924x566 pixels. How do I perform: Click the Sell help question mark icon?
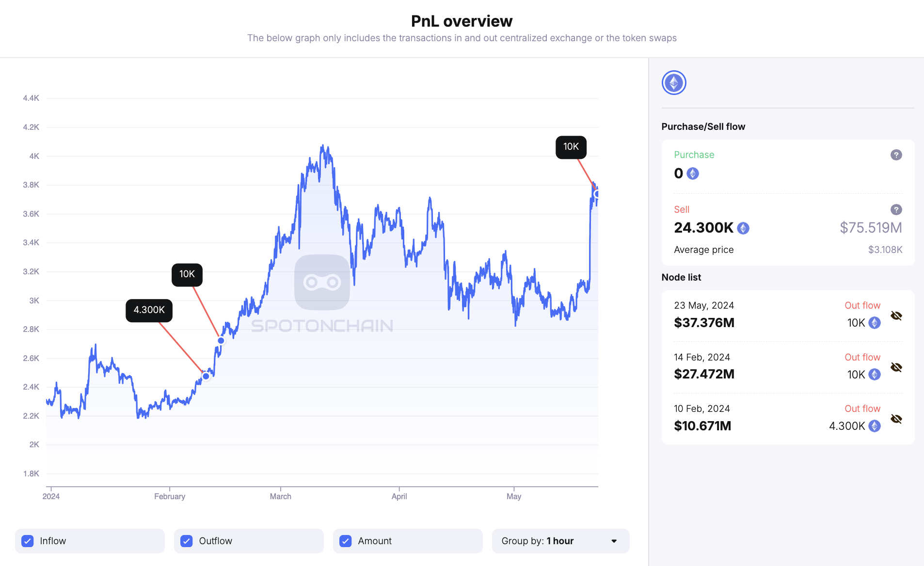tap(896, 210)
